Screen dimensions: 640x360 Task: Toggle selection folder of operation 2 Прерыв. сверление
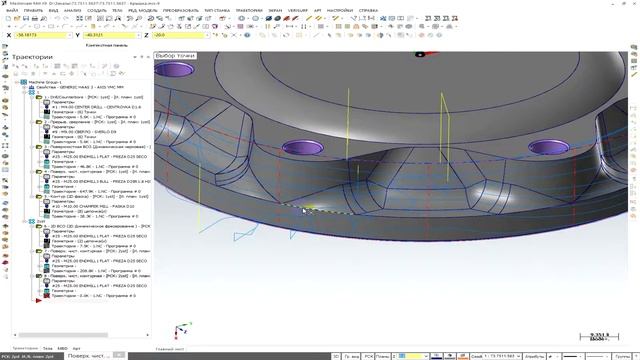tap(39, 122)
